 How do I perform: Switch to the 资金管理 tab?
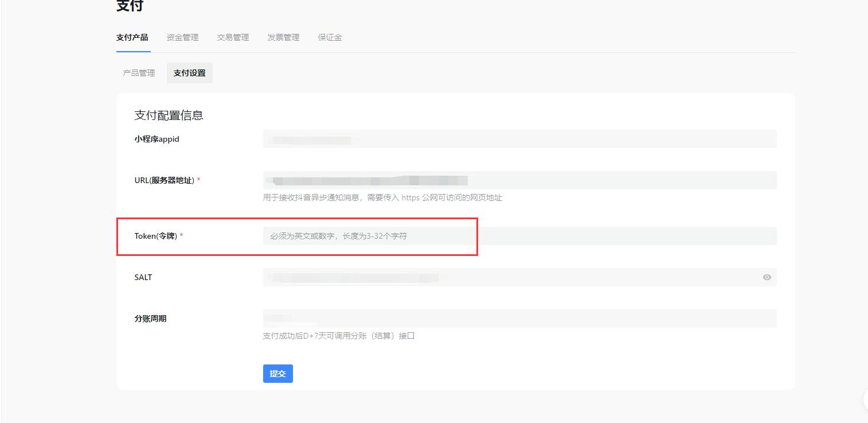[182, 37]
